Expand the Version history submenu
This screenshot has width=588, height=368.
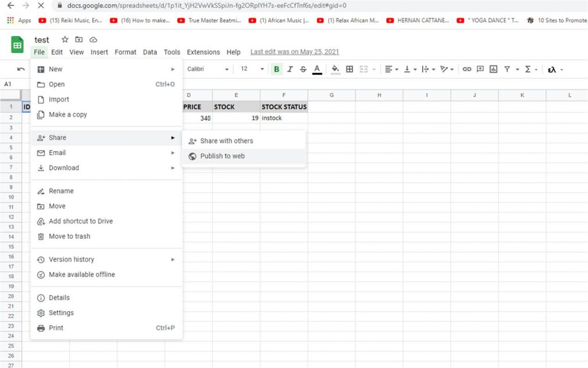tap(106, 259)
